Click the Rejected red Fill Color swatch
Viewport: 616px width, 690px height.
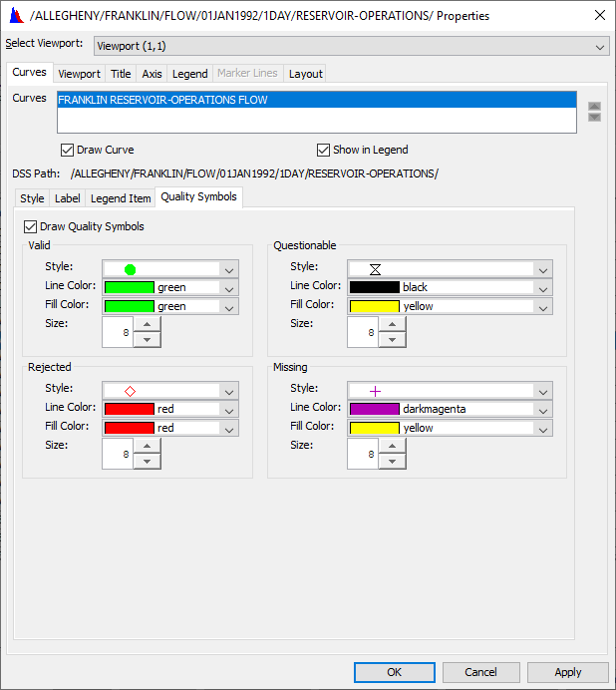coord(130,428)
